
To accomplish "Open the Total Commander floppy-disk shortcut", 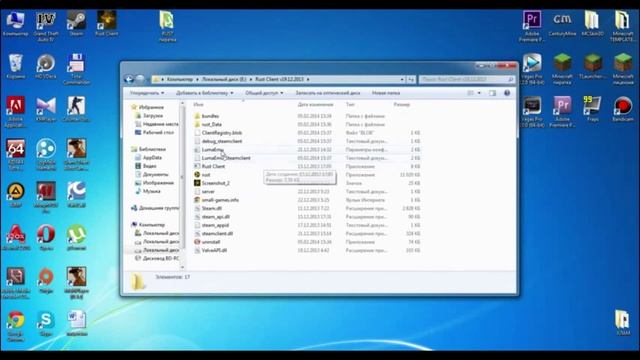I will (76, 69).
